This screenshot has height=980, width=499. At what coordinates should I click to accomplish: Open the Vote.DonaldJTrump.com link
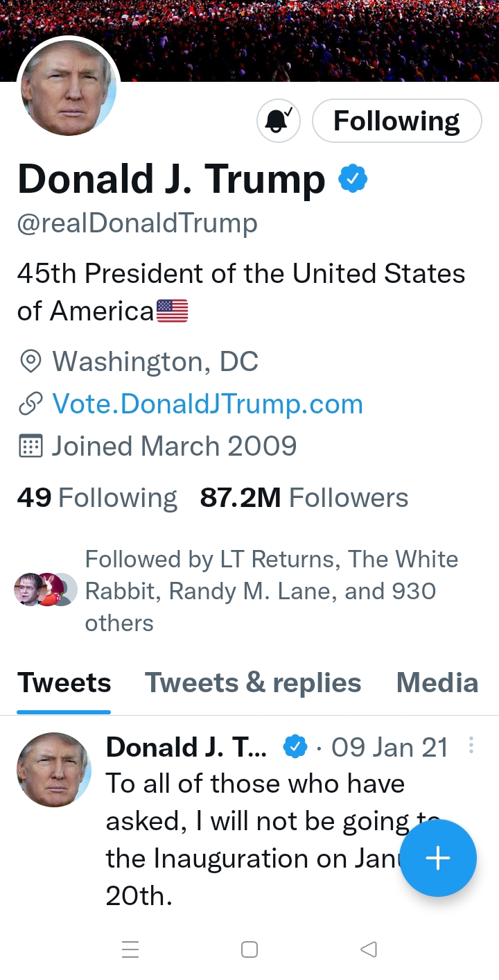[207, 404]
